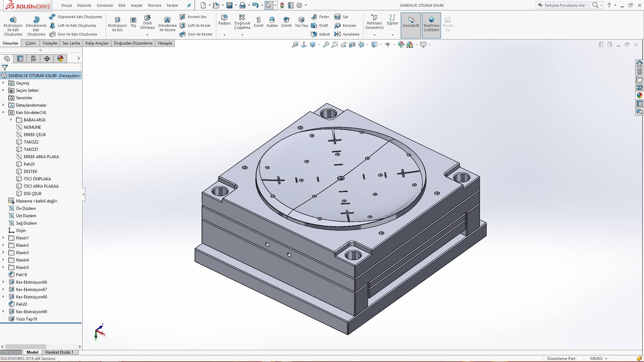Image resolution: width=644 pixels, height=362 pixels.
Task: Expand the BABALAR(4) folder
Action: point(11,120)
